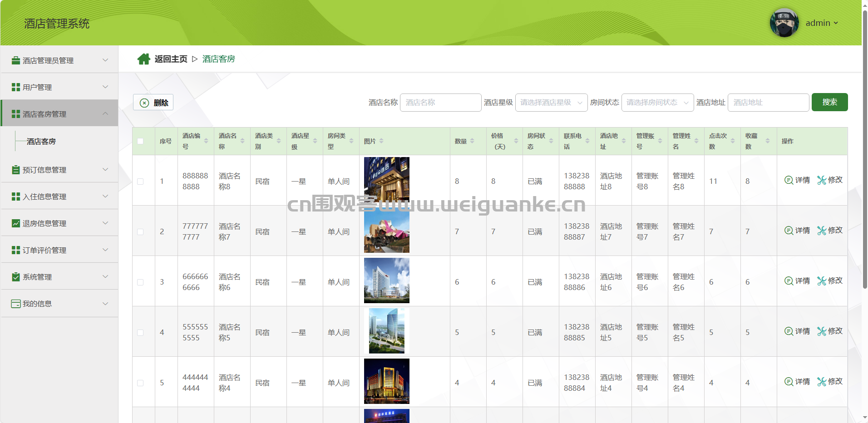Click the 修改 edit icon in row 2
The image size is (868, 423).
coord(822,231)
